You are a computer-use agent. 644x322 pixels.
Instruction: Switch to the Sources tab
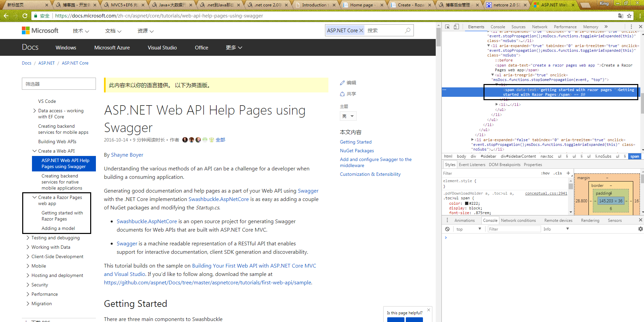[518, 27]
